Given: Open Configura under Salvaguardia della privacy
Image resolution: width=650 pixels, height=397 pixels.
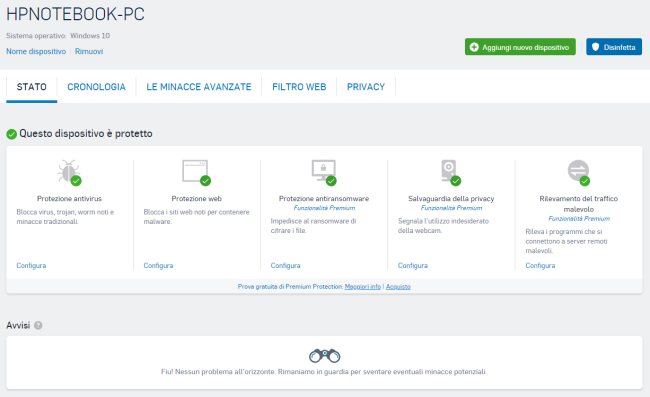Looking at the screenshot, I should (412, 265).
